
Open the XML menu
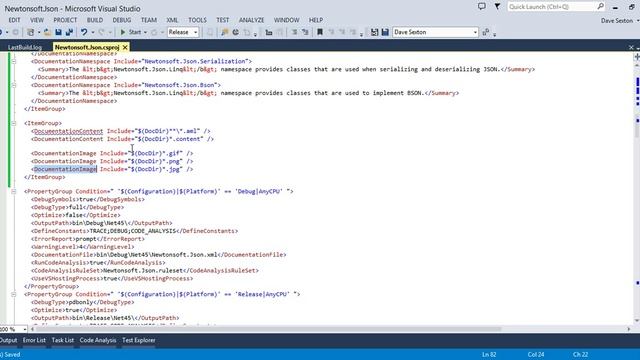[172, 20]
